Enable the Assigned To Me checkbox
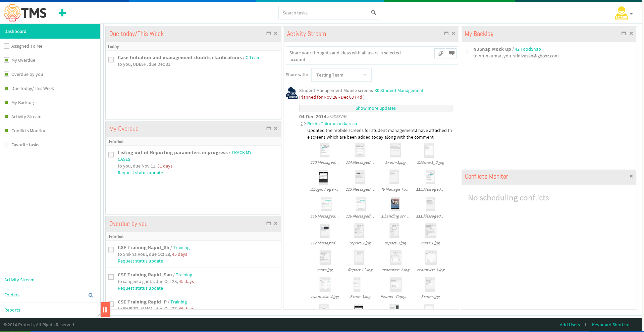This screenshot has width=644, height=332. [x=6, y=46]
